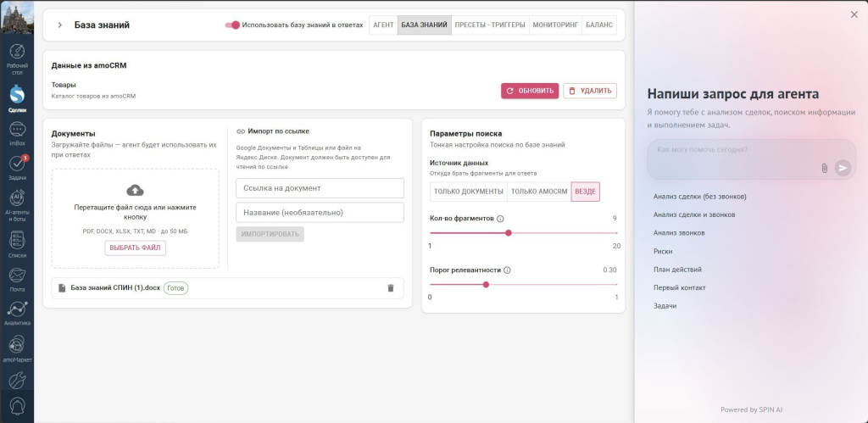The image size is (868, 423).
Task: Show info for Кол-во фрагментов
Action: [500, 219]
